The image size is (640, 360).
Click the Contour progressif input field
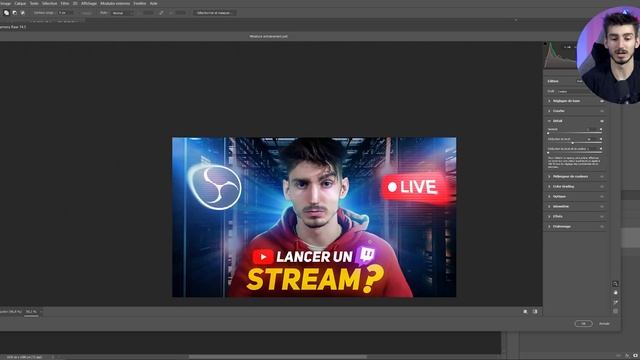click(65, 13)
